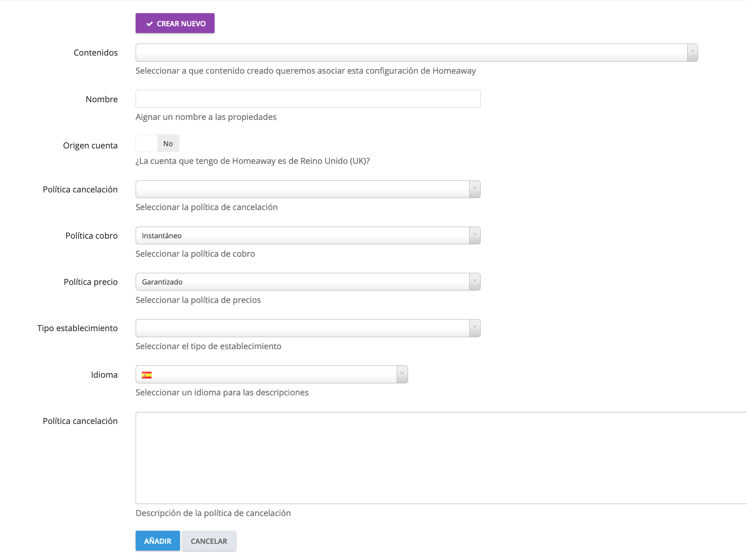Toggle the Origen cuenta switch
The image size is (747, 560).
[147, 144]
